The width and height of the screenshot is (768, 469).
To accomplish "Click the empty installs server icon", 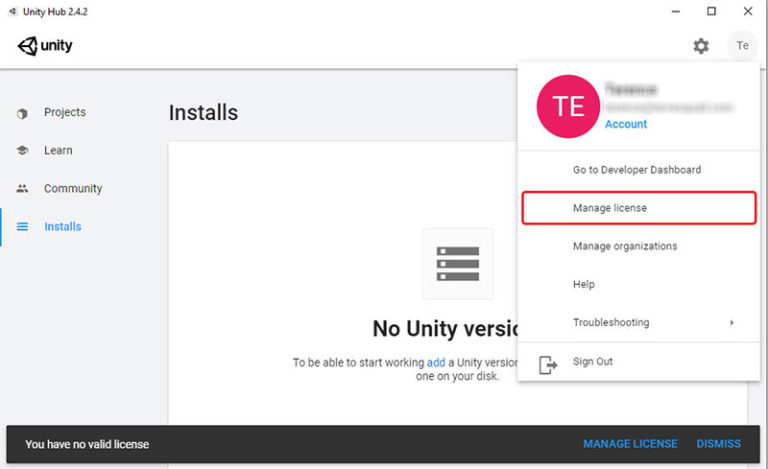I will point(458,264).
